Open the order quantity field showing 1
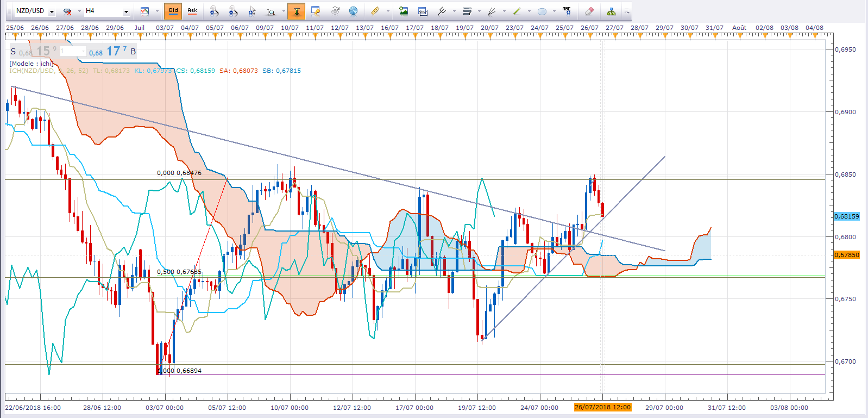 72,51
